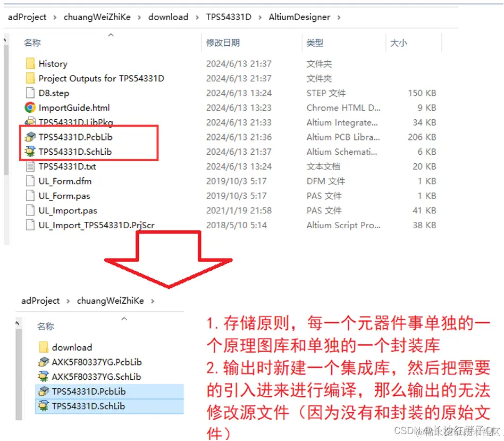Click size cell 150 KB

pyautogui.click(x=422, y=93)
